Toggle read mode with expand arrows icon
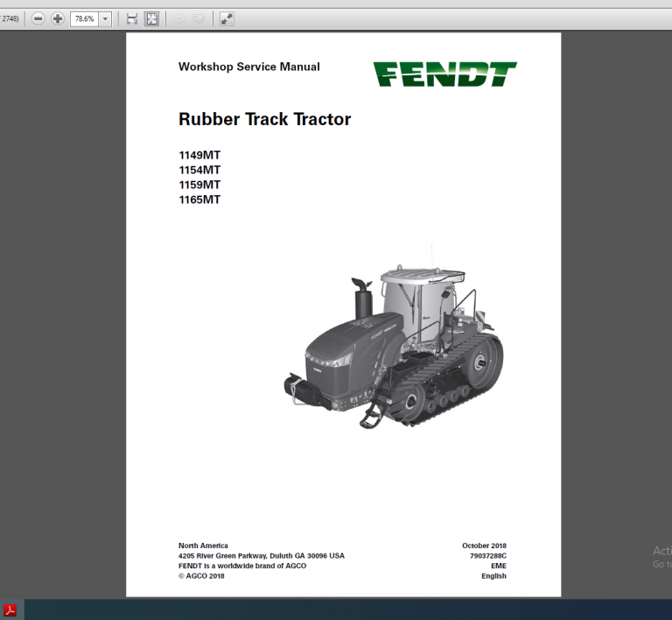 click(x=227, y=19)
